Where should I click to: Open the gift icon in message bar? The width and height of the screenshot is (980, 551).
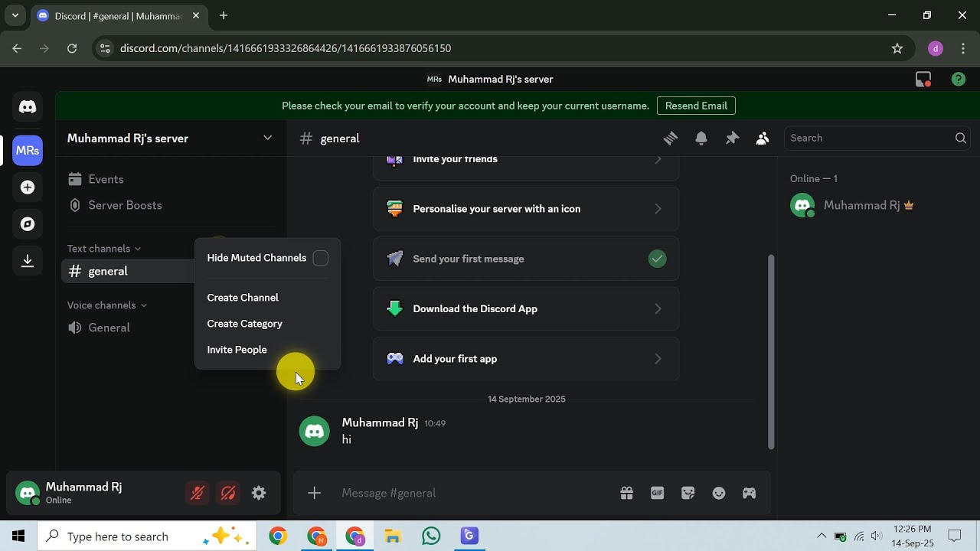tap(626, 493)
